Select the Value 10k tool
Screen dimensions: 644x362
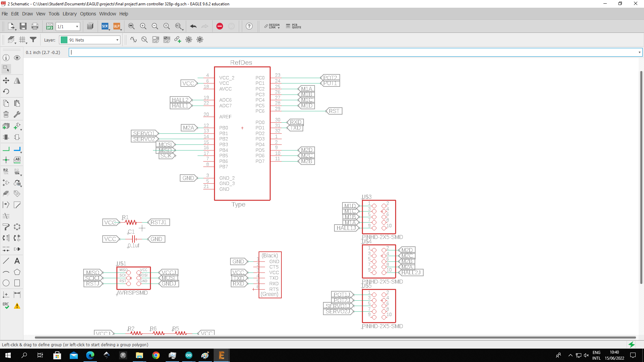[17, 171]
